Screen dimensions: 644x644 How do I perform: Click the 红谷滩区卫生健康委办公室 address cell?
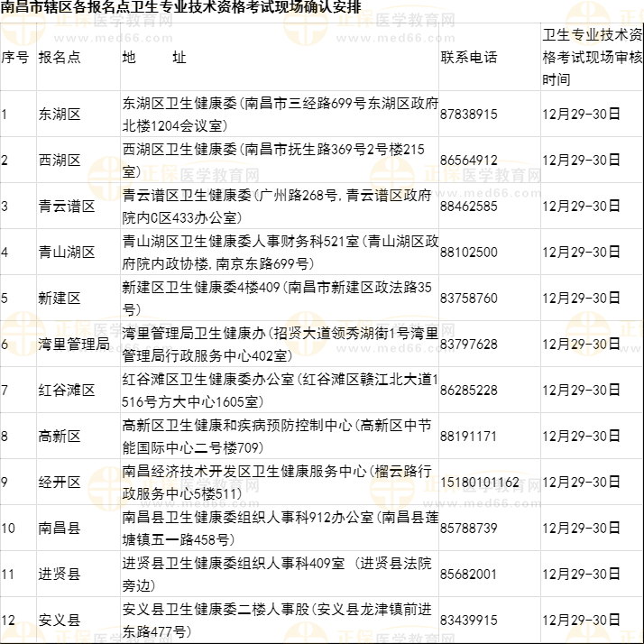click(x=280, y=390)
